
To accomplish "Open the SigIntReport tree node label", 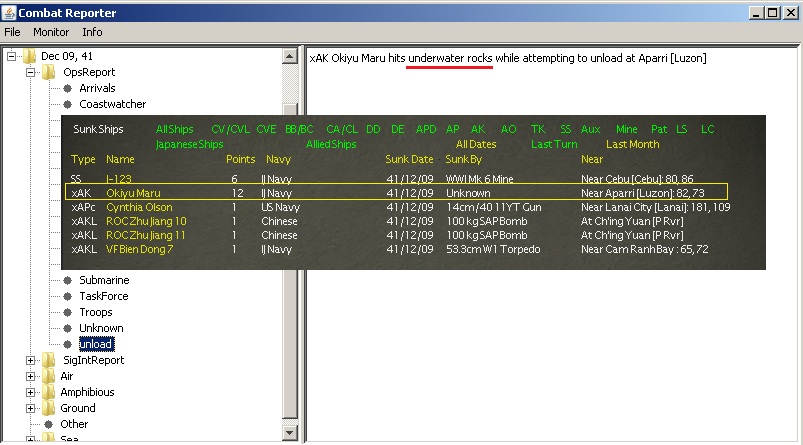I will point(94,360).
